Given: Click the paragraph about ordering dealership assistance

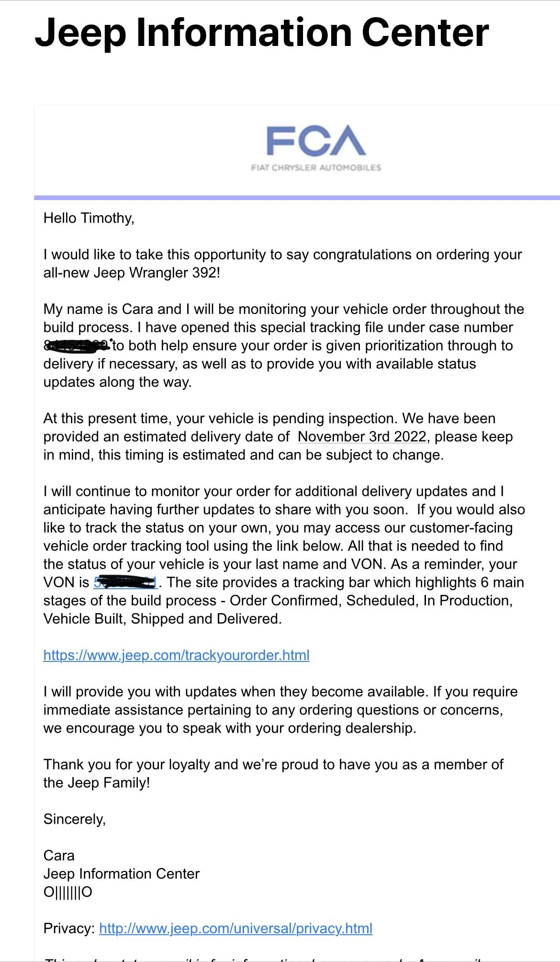Looking at the screenshot, I should (x=280, y=710).
